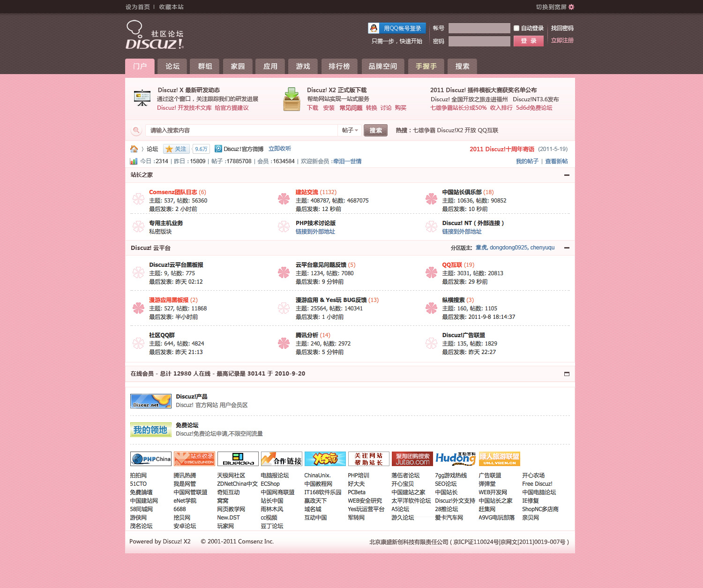The width and height of the screenshot is (703, 588).
Task: Open the Discuz!官方微博 icon
Action: click(x=218, y=149)
